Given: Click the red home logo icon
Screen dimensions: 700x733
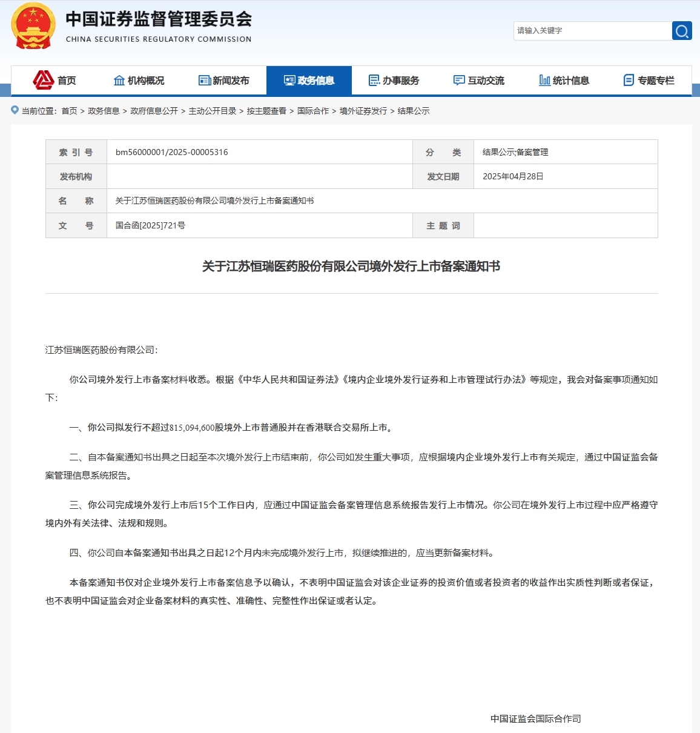Looking at the screenshot, I should pyautogui.click(x=44, y=80).
